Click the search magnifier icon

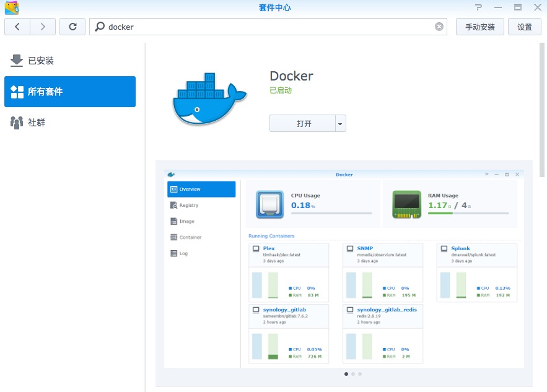point(100,27)
